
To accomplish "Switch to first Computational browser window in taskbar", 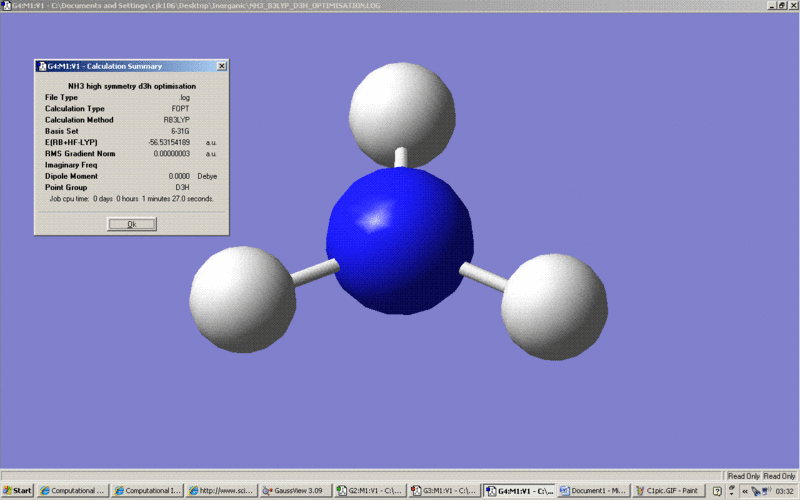I will [72, 491].
